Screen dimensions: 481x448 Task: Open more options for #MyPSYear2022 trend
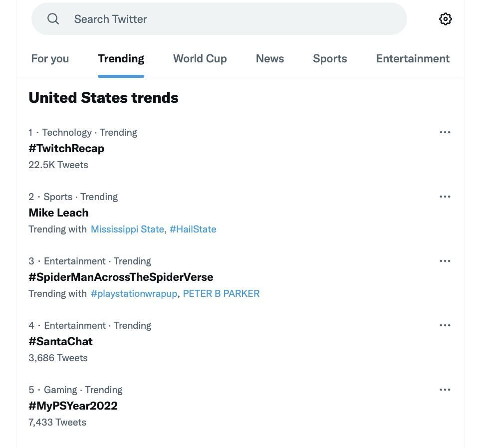point(445,390)
